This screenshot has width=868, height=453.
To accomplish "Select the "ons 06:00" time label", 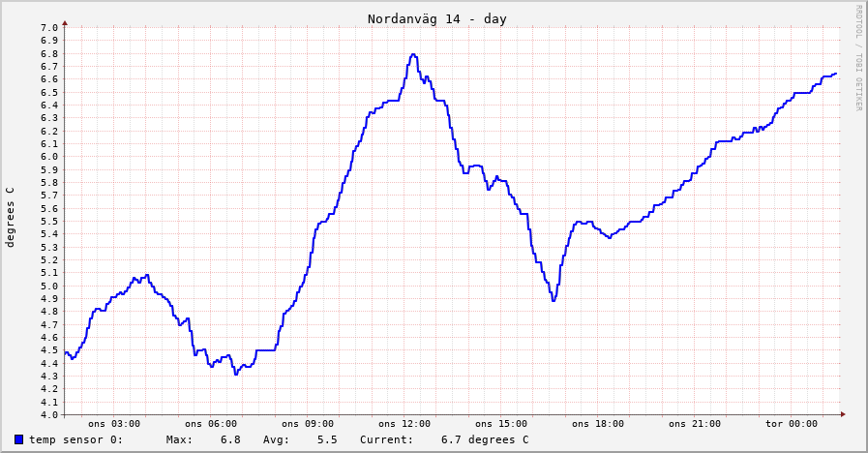I will click(211, 424).
